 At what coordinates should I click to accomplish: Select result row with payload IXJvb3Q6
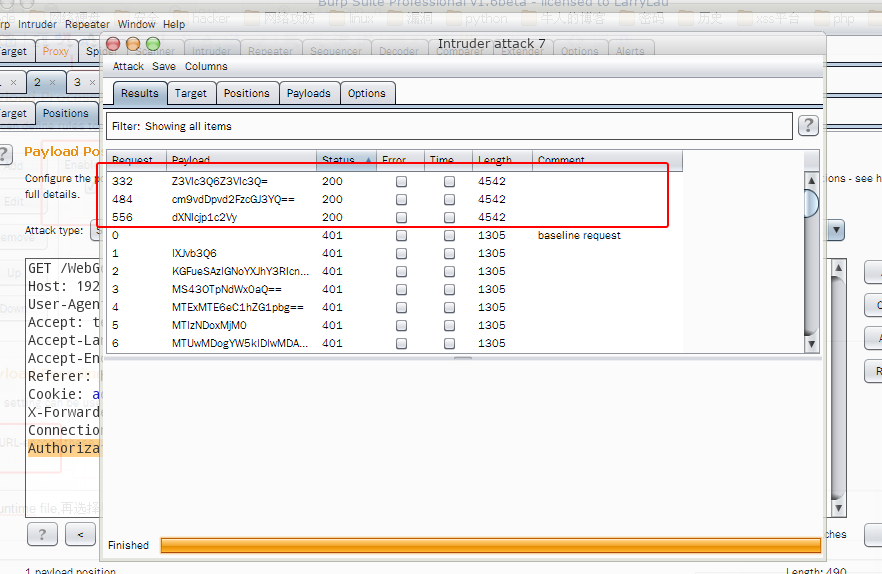coord(394,253)
